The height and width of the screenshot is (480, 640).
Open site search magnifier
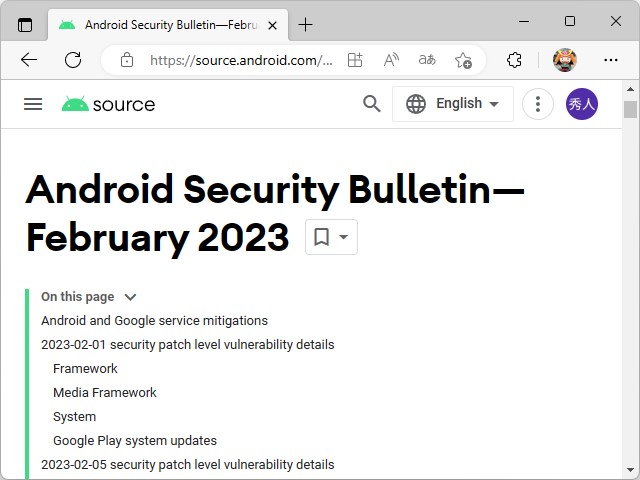pyautogui.click(x=371, y=104)
